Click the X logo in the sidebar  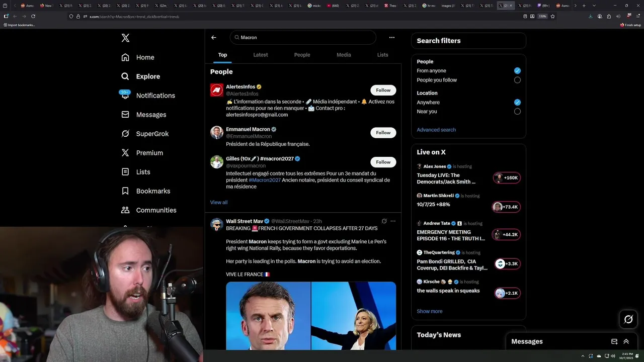[125, 38]
